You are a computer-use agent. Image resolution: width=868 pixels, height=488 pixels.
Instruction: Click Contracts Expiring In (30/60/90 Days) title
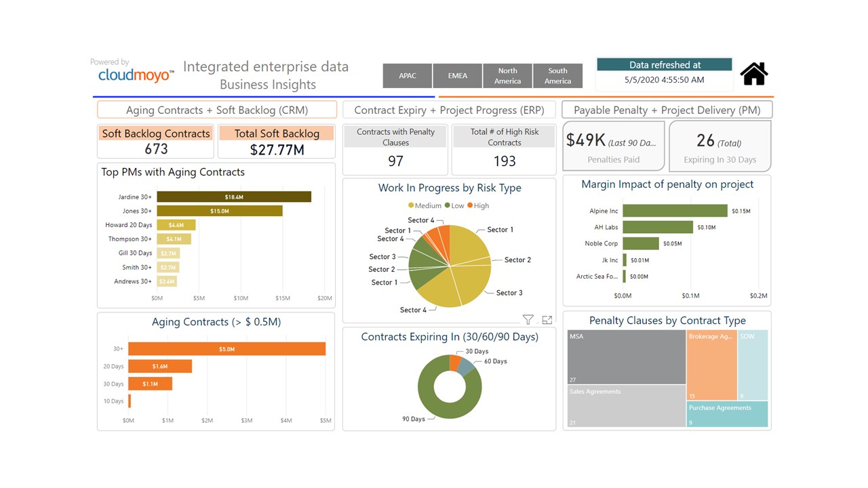tap(450, 337)
